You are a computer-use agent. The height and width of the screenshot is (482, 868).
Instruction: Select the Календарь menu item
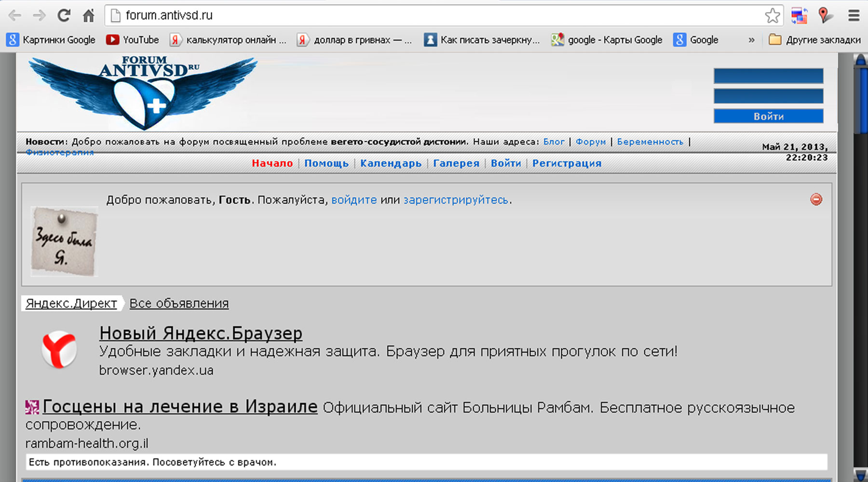point(391,163)
